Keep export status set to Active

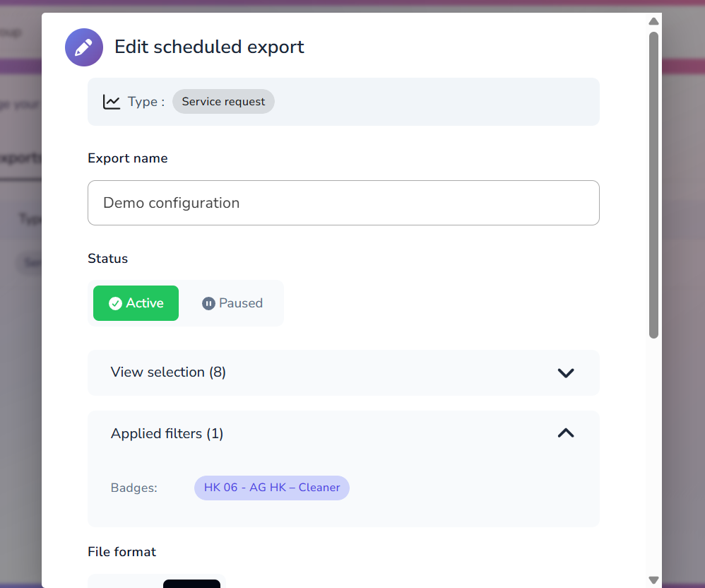click(136, 303)
